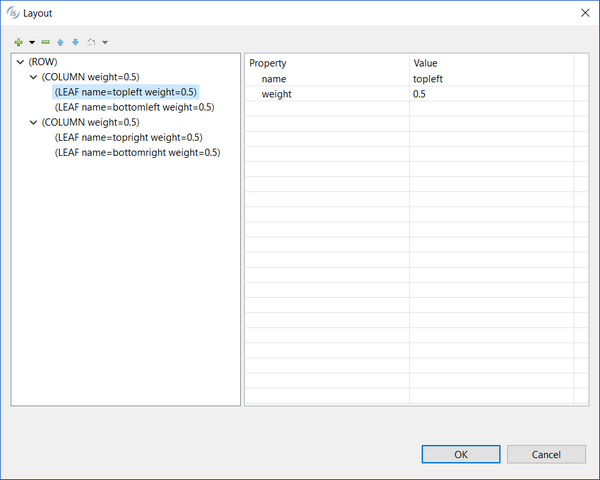Click the green plus add icon
This screenshot has height=480, width=600.
point(18,42)
